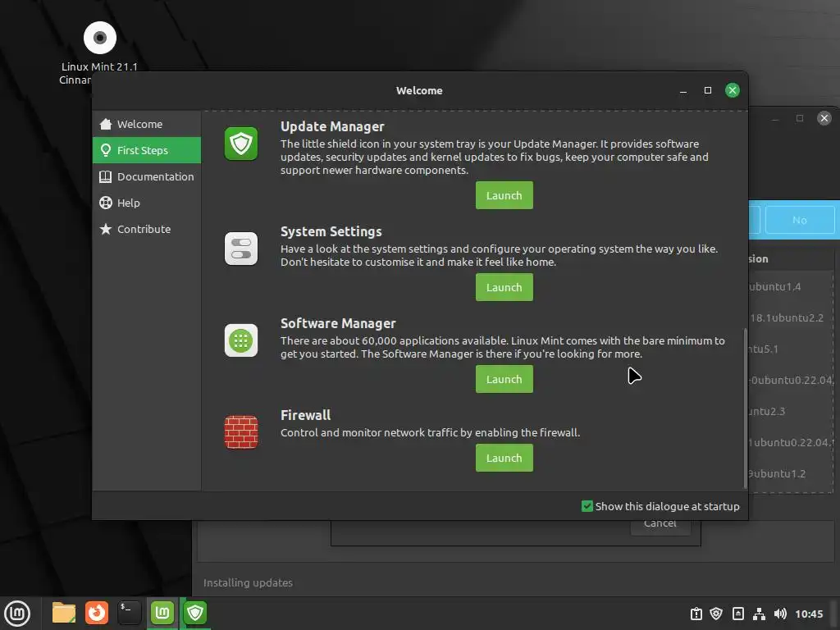The height and width of the screenshot is (630, 840).
Task: Click the Software Manager heading text
Action: click(338, 323)
